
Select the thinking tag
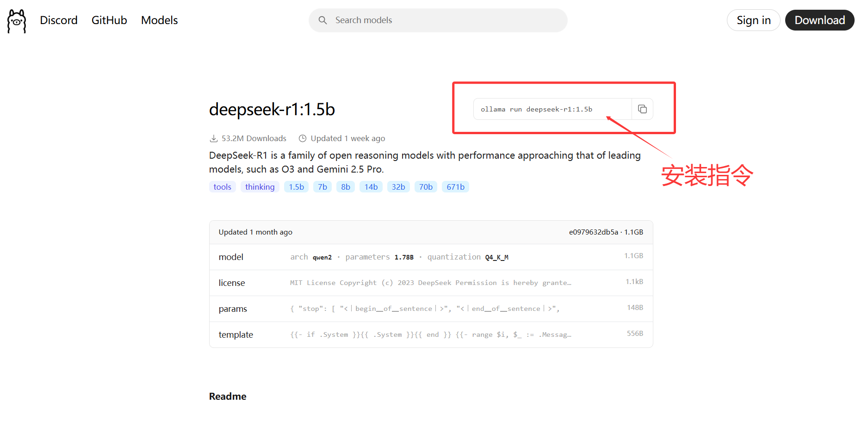point(260,187)
